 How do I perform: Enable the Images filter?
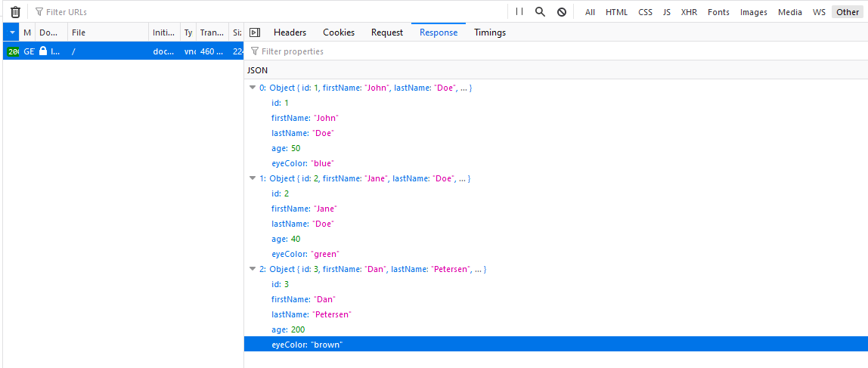753,12
